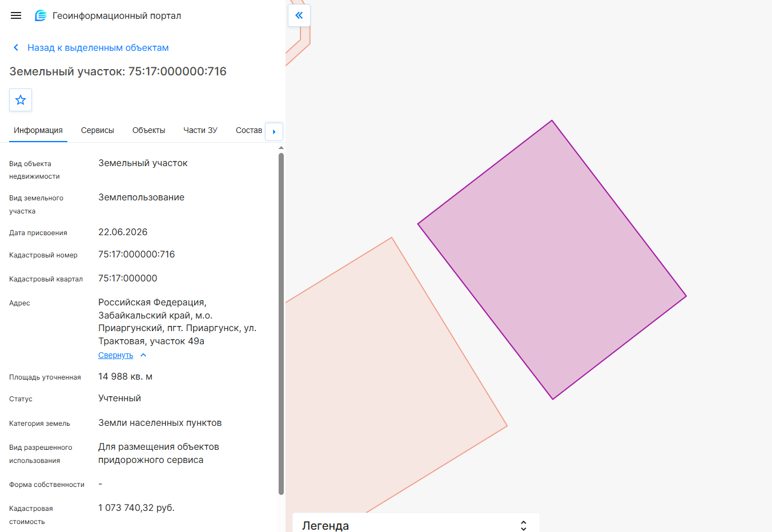Screen dimensions: 772x532
Task: Open the Объекты tab
Action: 148,130
